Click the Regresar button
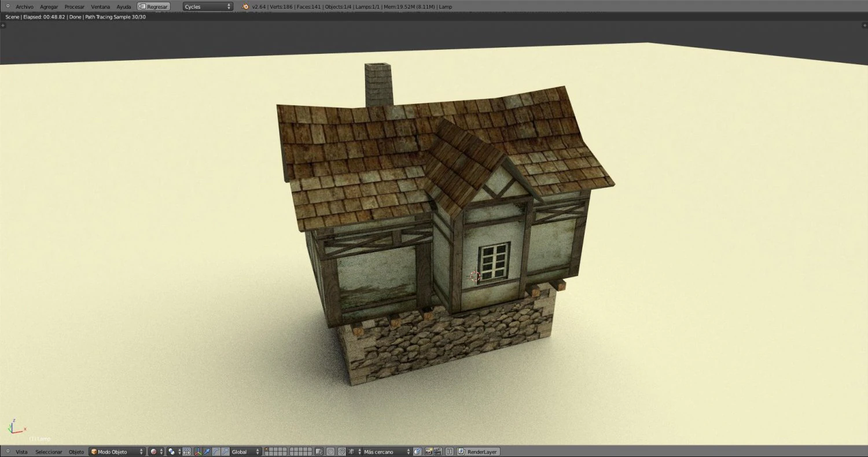 tap(154, 6)
